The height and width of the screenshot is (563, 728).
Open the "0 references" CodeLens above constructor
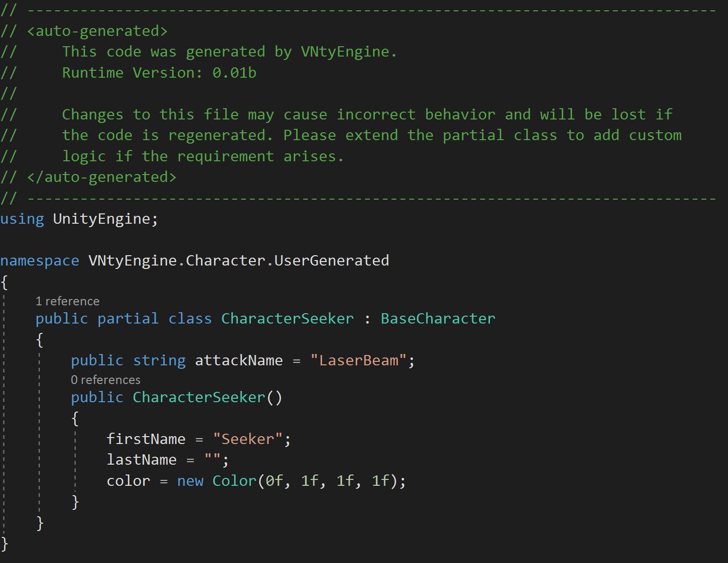[x=105, y=380]
